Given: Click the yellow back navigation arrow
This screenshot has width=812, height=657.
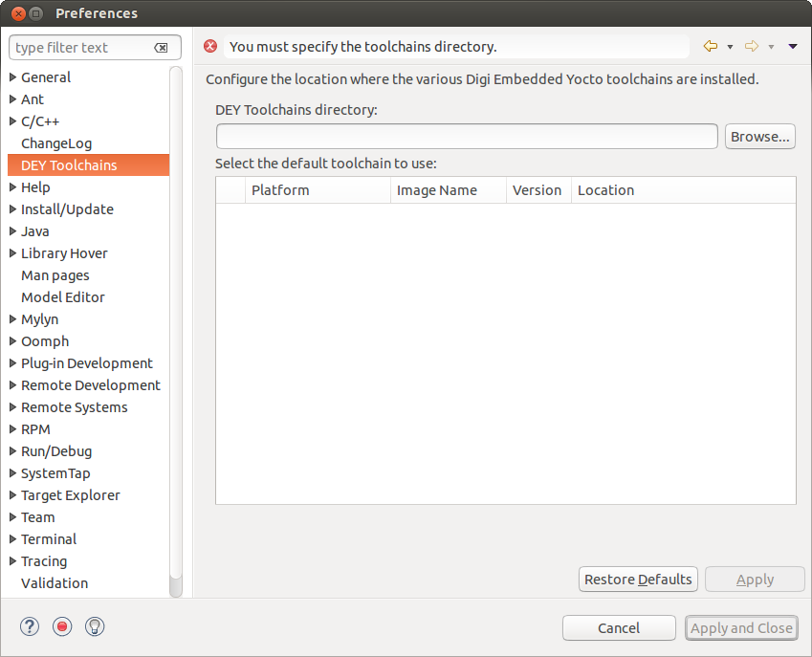Looking at the screenshot, I should 710,47.
